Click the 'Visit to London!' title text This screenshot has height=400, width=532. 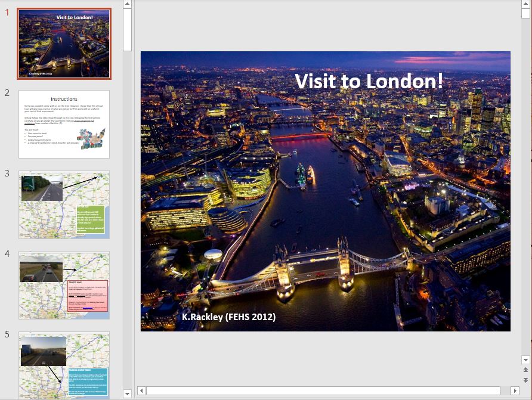(x=369, y=81)
